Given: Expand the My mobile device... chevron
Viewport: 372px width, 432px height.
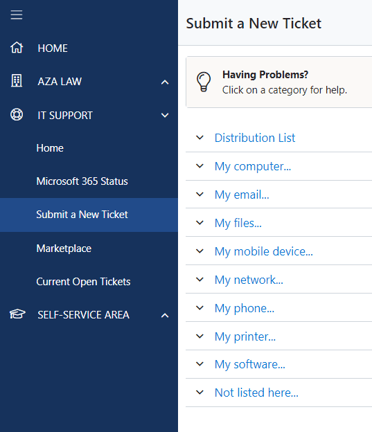Looking at the screenshot, I should click(200, 251).
